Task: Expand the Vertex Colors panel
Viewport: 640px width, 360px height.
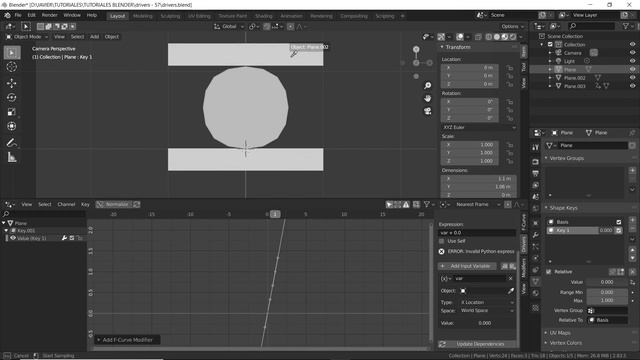Action: tap(546, 343)
